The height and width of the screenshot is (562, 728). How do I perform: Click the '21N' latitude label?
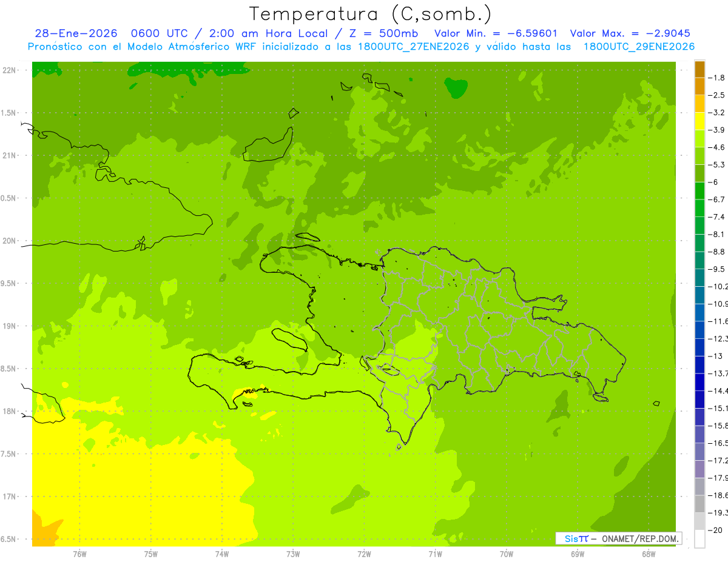click(x=10, y=156)
